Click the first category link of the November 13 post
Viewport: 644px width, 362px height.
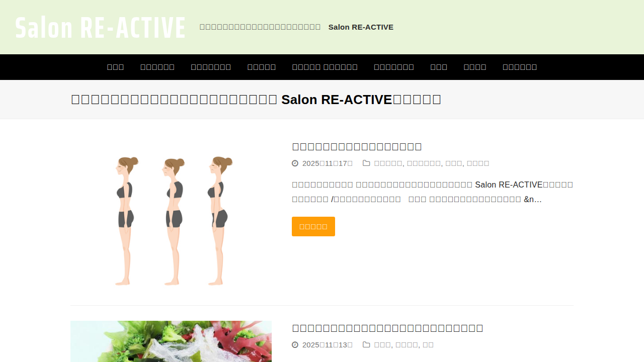tap(382, 345)
